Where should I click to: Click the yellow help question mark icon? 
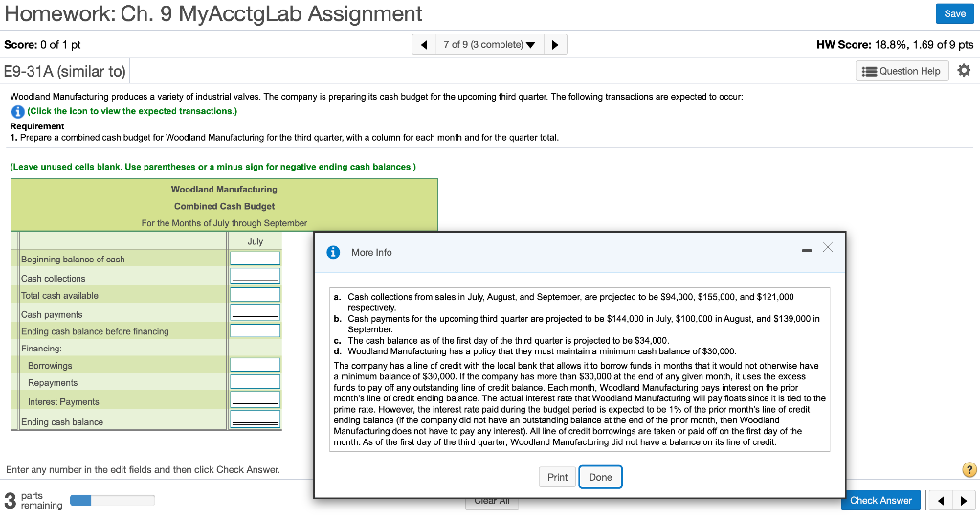tap(969, 470)
